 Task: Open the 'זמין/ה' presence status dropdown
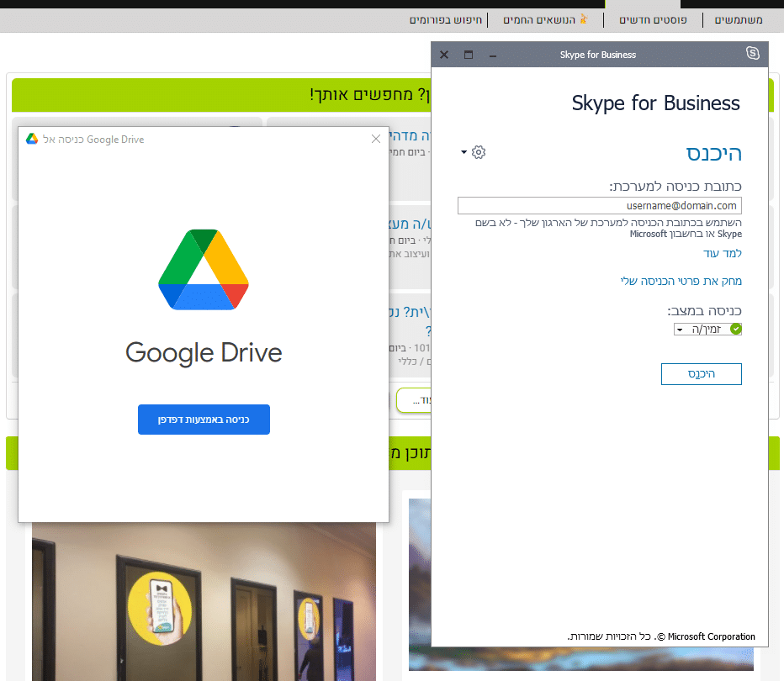707,330
